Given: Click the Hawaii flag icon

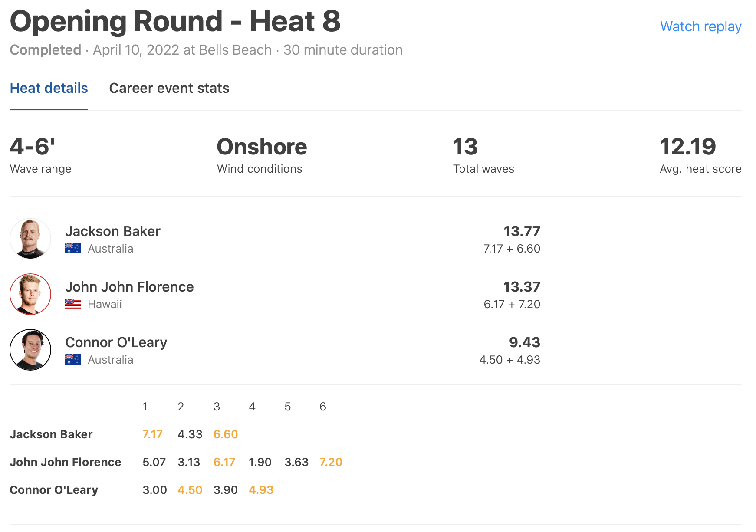Looking at the screenshot, I should [73, 304].
